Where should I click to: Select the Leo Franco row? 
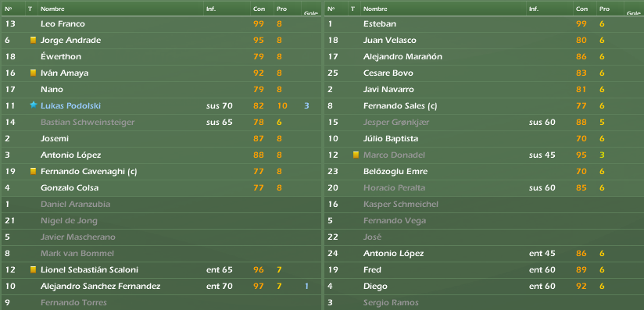point(161,23)
